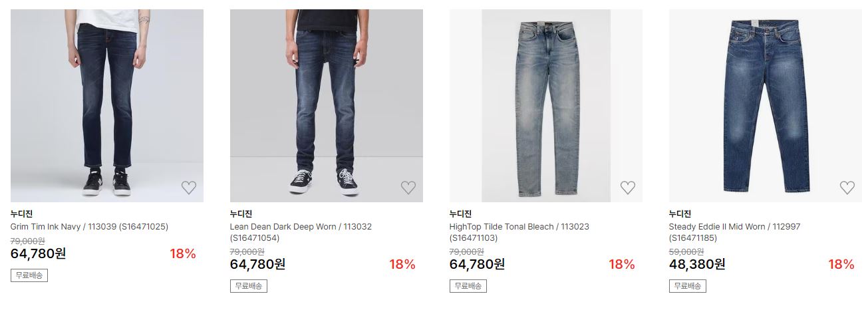Click 누디진 brand label above Lean Dean
This screenshot has height=318, width=868.
coord(241,214)
